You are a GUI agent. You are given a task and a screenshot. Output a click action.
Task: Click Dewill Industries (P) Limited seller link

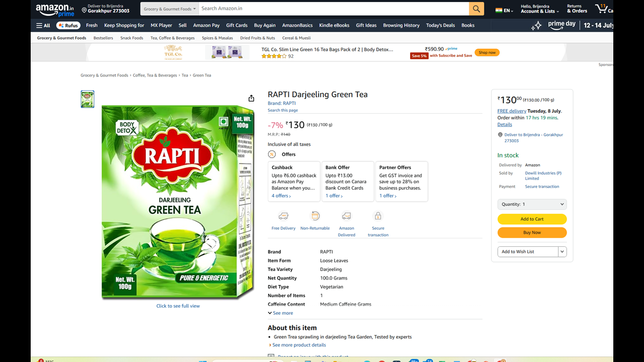(x=543, y=175)
